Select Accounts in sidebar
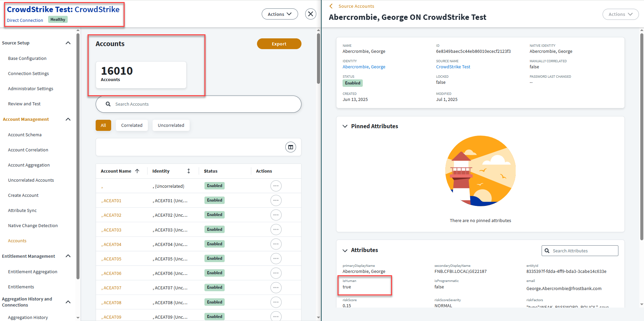This screenshot has height=321, width=644. point(17,241)
